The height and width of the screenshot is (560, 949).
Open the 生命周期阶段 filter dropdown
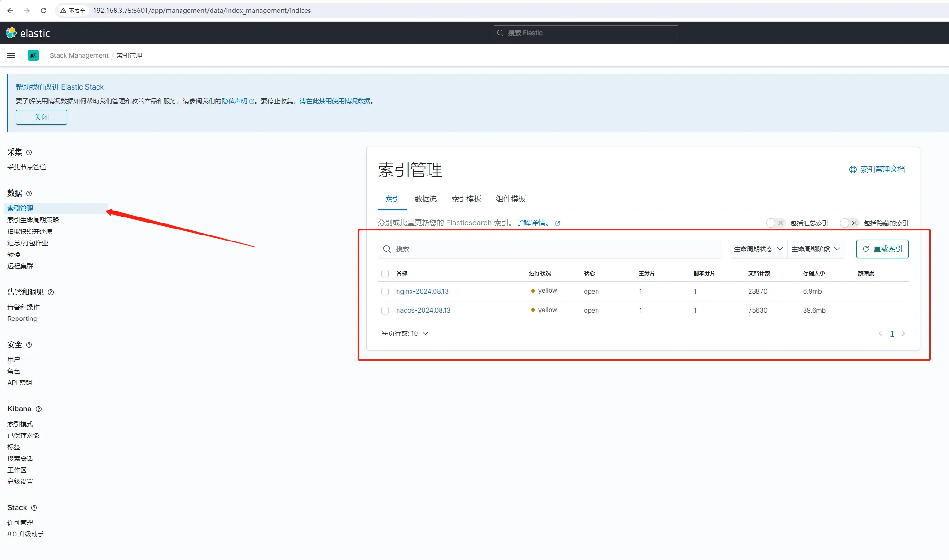point(816,249)
